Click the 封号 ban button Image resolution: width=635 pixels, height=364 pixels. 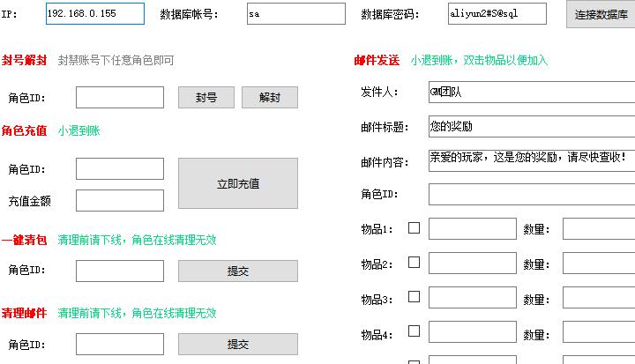pos(206,98)
